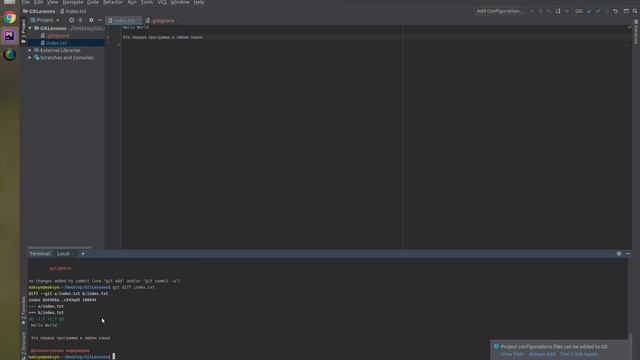Click the Git update project icon

pyautogui.click(x=589, y=11)
